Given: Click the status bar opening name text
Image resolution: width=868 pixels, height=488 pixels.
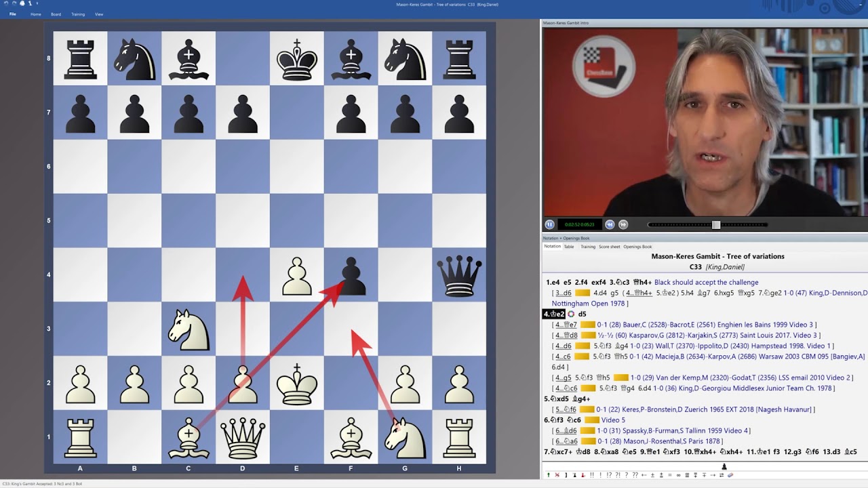Looking at the screenshot, I should [x=41, y=484].
